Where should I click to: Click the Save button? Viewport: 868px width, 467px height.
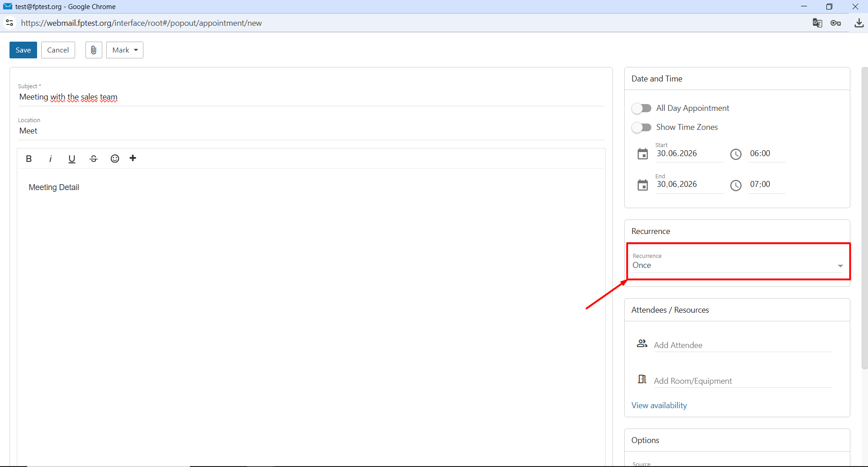(23, 50)
